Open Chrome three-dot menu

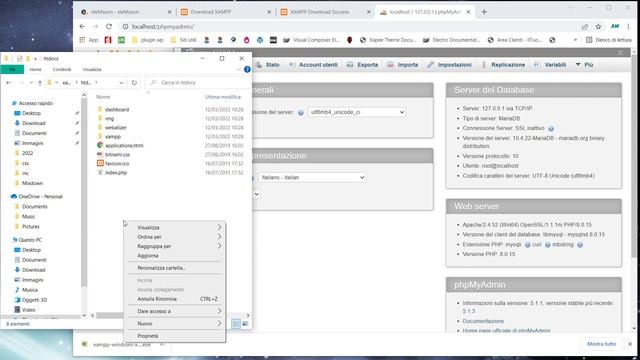click(x=628, y=27)
